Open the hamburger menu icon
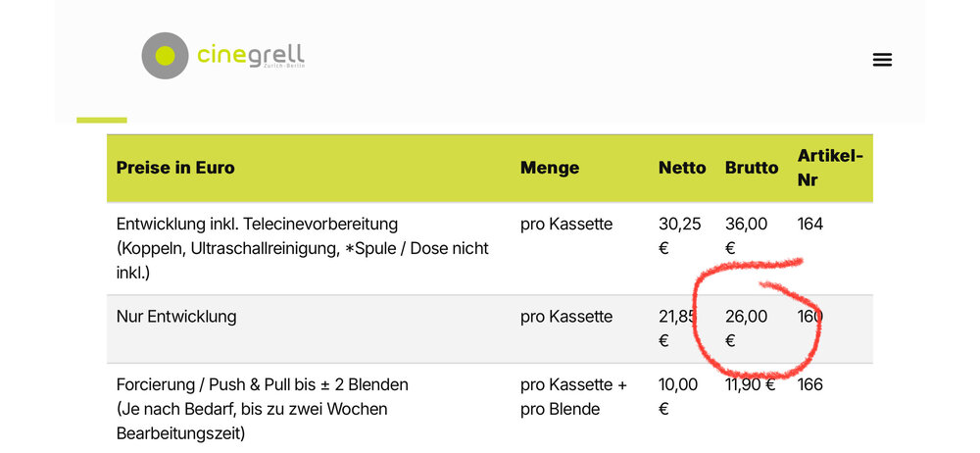The width and height of the screenshot is (980, 453). 882,60
